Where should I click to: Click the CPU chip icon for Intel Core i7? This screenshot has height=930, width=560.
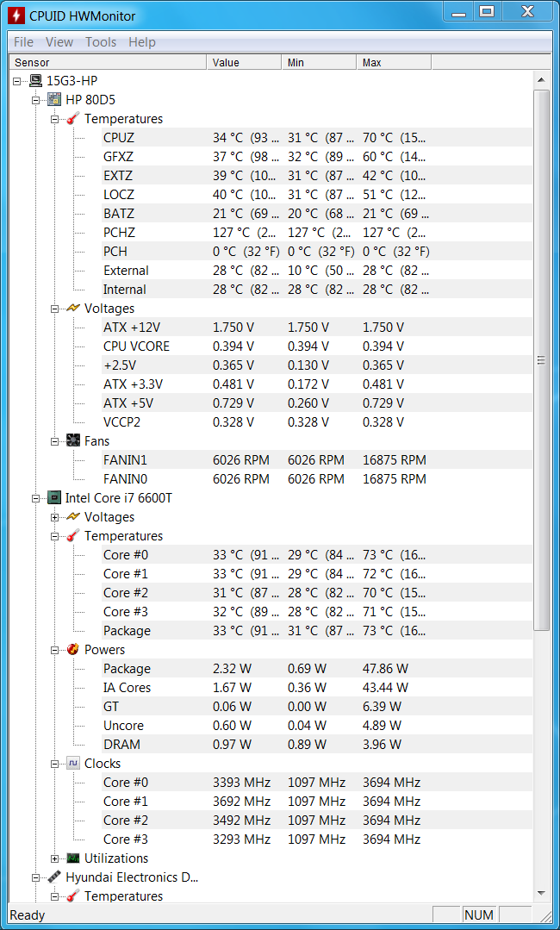pos(54,498)
